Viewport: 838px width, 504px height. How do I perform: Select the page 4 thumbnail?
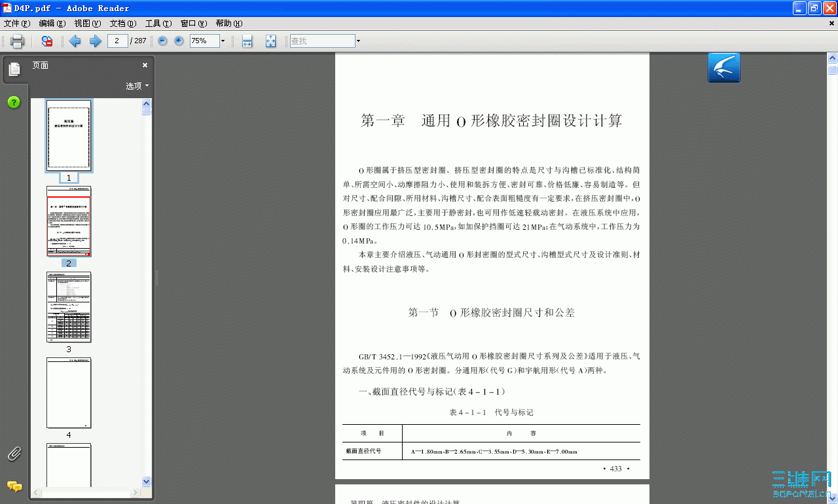tap(68, 393)
